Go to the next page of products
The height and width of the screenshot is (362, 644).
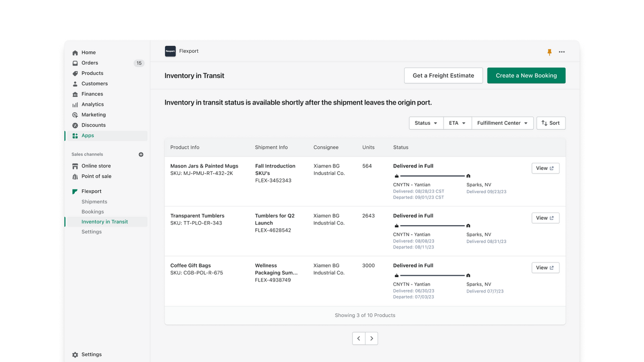click(371, 338)
